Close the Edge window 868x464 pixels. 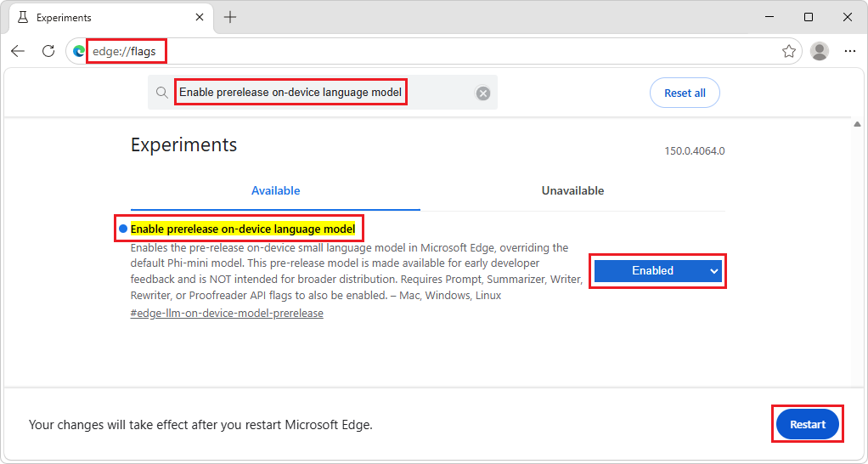pyautogui.click(x=847, y=17)
